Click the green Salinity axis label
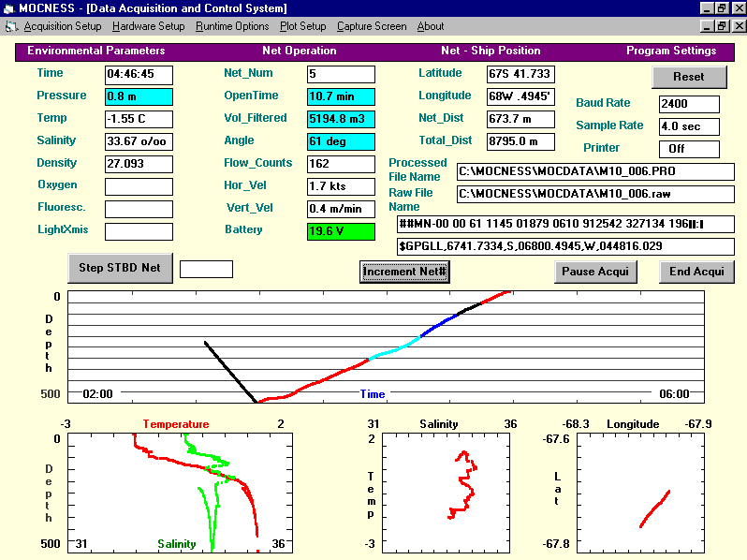This screenshot has height=560, width=747. click(177, 544)
